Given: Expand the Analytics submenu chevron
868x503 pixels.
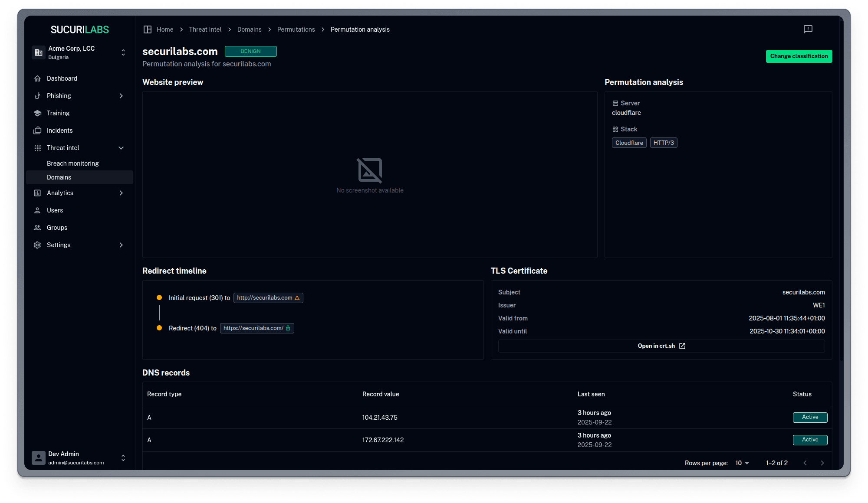Looking at the screenshot, I should (121, 193).
